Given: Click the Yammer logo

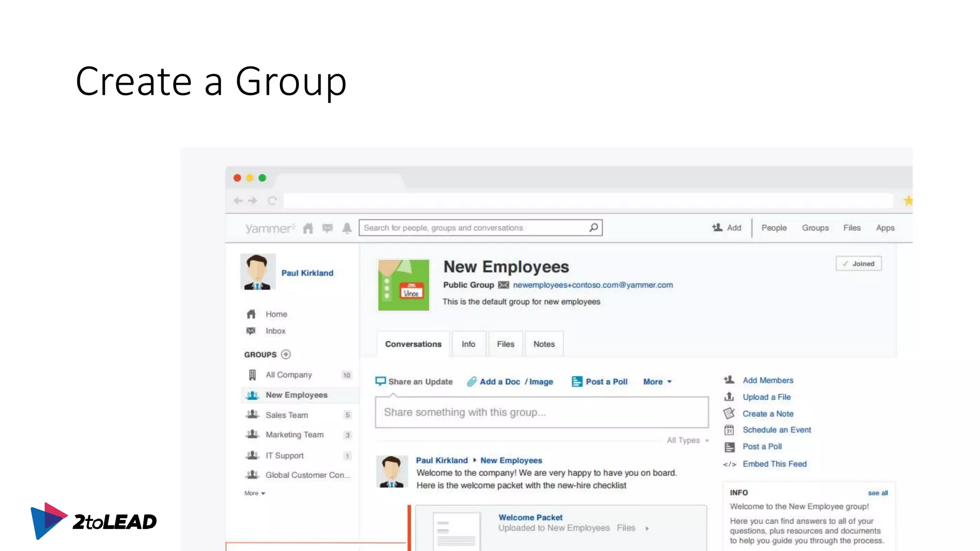Looking at the screenshot, I should [270, 229].
